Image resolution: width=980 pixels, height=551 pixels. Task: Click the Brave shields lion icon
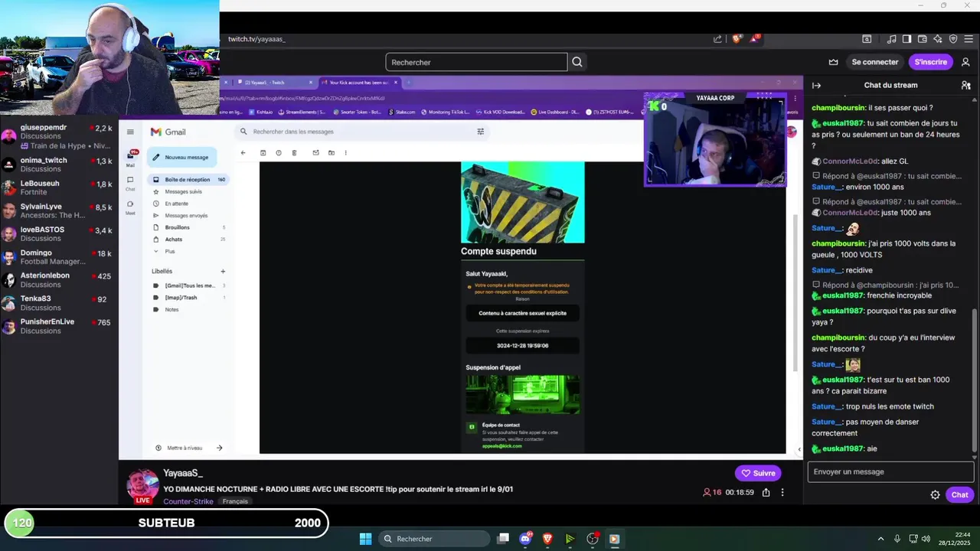(737, 38)
